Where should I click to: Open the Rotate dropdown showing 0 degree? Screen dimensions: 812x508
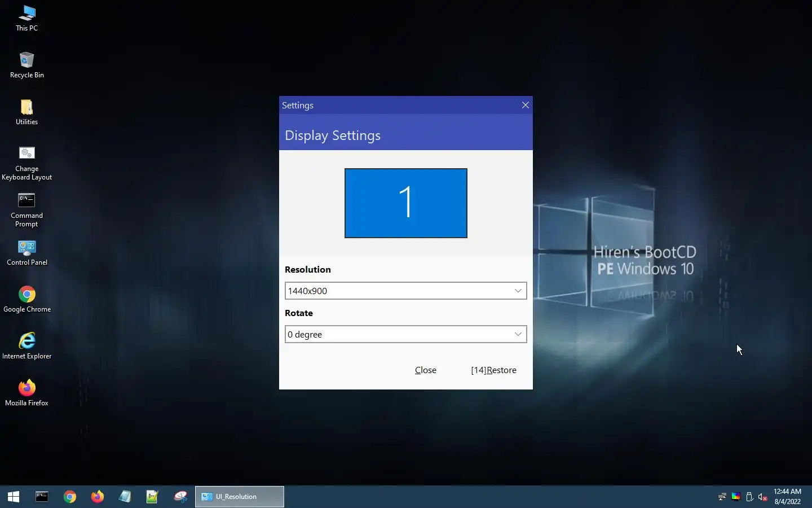pos(406,334)
